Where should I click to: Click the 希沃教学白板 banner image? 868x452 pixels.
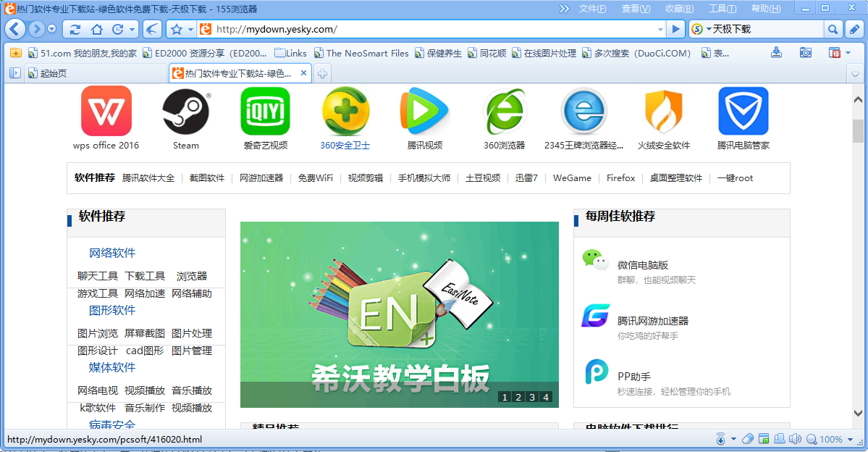pyautogui.click(x=399, y=314)
